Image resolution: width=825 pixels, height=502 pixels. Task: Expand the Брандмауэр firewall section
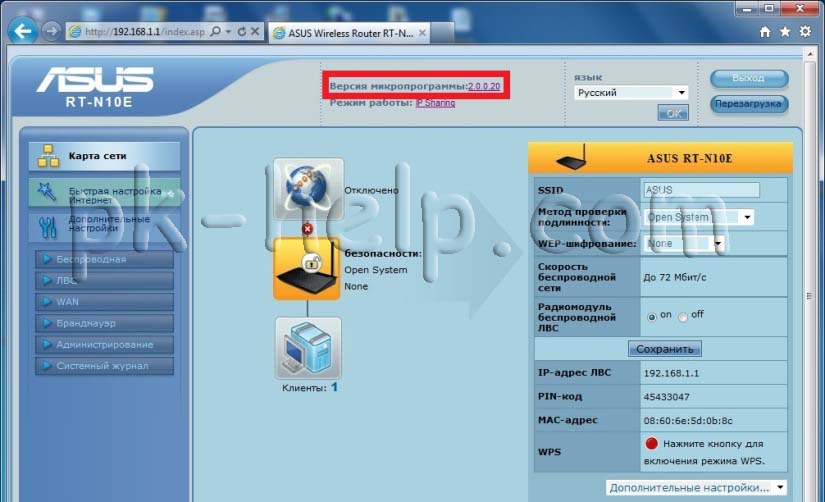click(104, 323)
